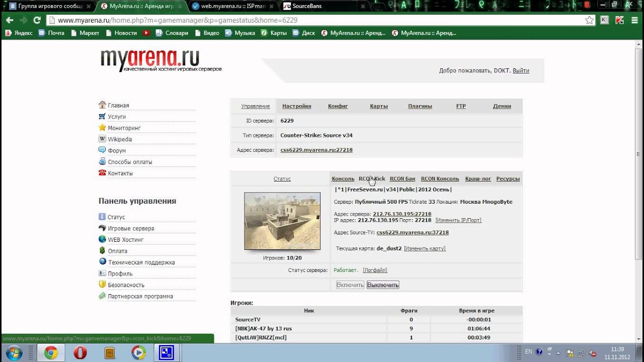Screen dimensions: 644x362
Task: Open Windows Media Player from the taskbar
Action: point(138,353)
